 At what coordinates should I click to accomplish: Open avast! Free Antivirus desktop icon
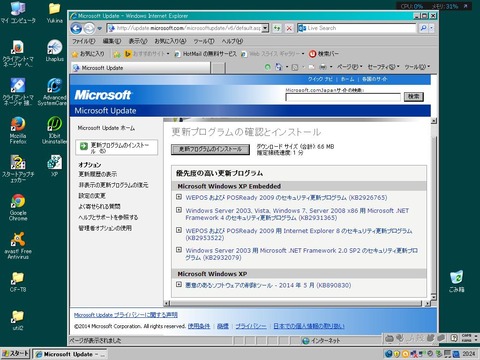coord(18,246)
